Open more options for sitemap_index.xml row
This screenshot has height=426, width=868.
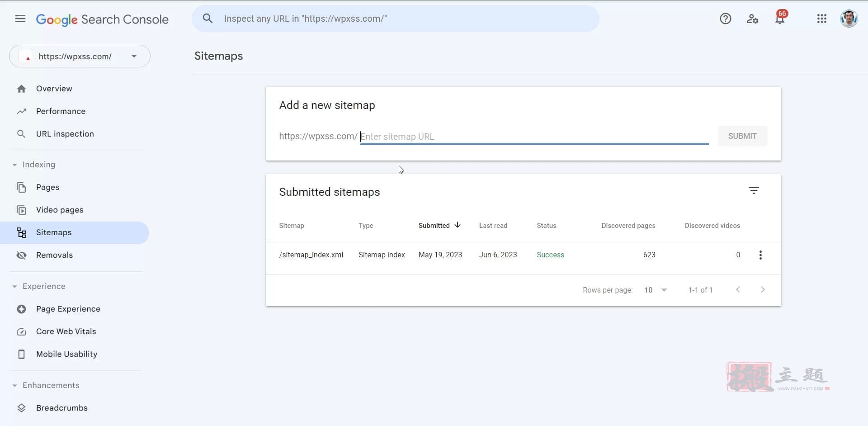point(760,255)
